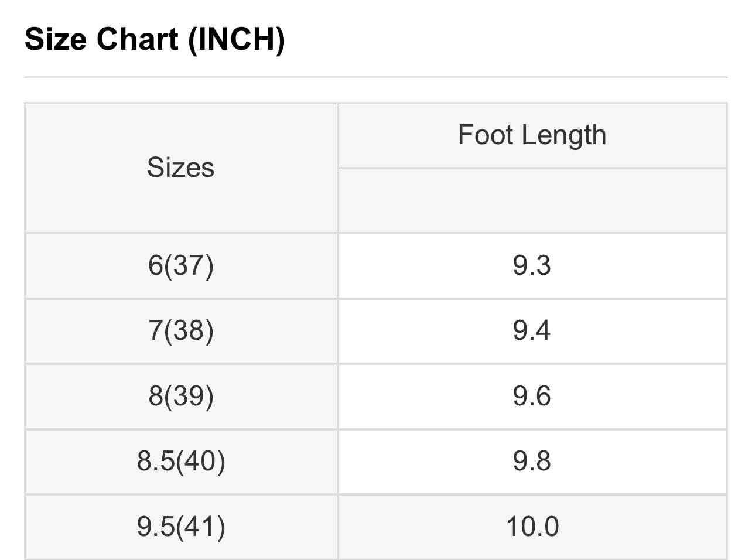Viewport: 752px width, 560px height.
Task: Select the 8(39) size cell
Action: tap(180, 396)
